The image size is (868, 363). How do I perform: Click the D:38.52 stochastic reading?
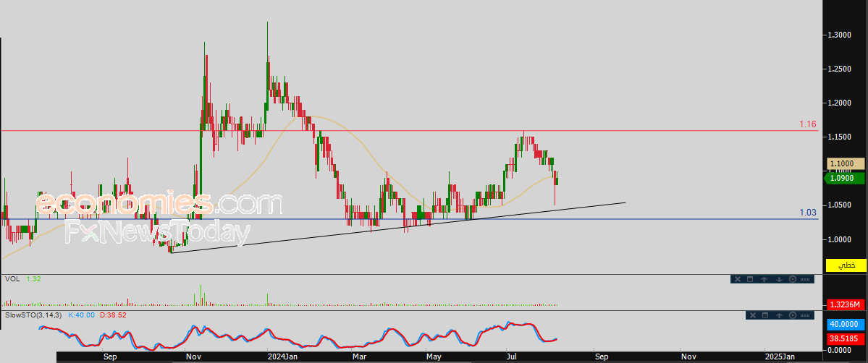113,315
